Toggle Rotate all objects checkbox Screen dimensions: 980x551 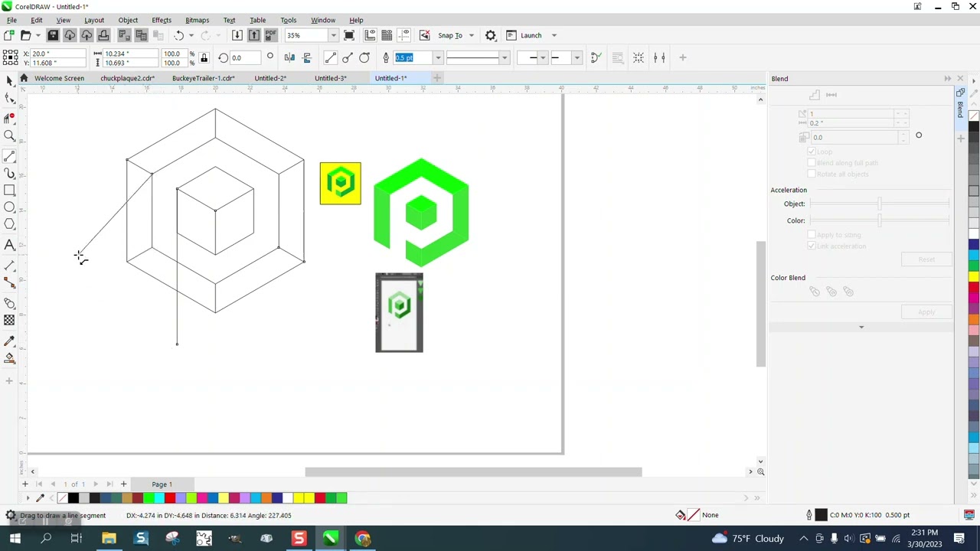812,174
